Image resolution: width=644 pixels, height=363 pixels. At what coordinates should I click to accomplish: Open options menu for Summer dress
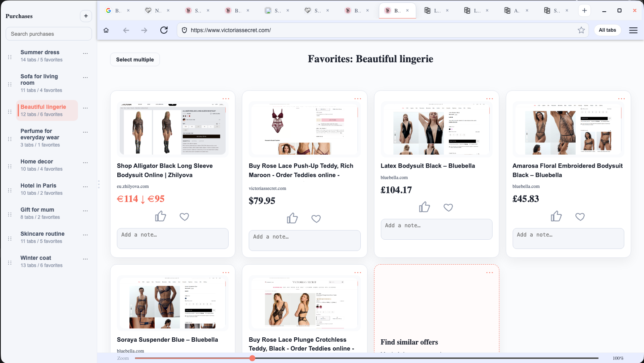pos(85,53)
